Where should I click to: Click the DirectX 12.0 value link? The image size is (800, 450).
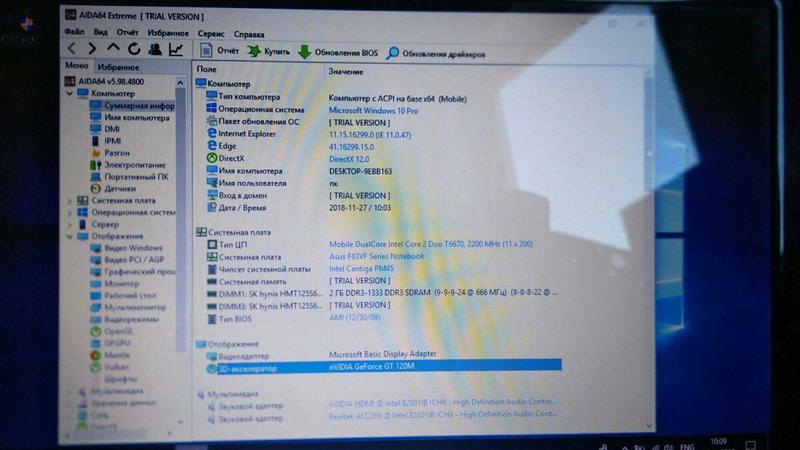click(349, 159)
